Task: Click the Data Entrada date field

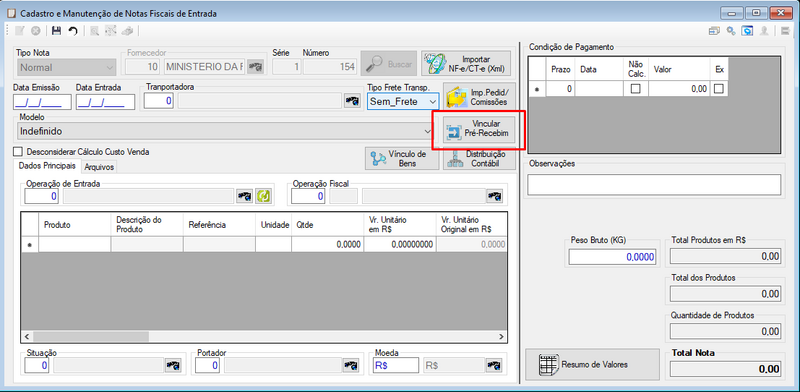Action: pyautogui.click(x=105, y=102)
